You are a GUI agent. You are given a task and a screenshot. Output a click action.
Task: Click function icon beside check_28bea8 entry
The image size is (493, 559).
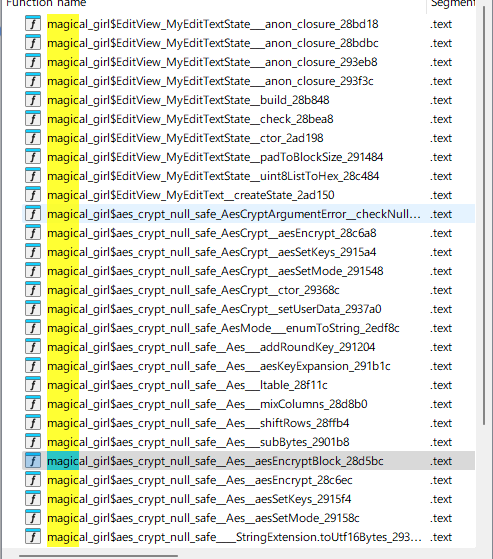33,119
